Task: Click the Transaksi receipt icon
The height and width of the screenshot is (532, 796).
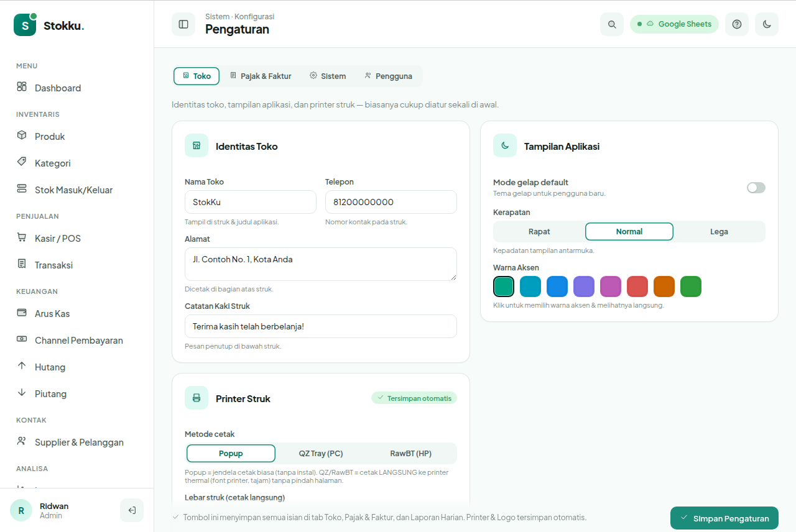Action: (x=22, y=264)
